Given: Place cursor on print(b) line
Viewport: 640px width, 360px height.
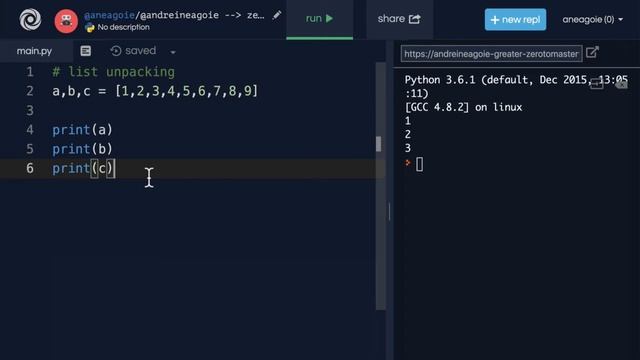Looking at the screenshot, I should tap(82, 149).
